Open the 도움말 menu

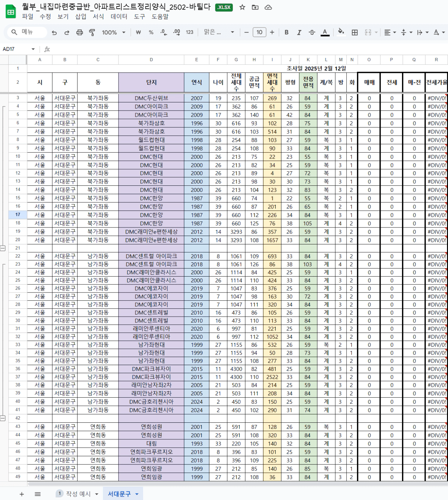tap(160, 17)
